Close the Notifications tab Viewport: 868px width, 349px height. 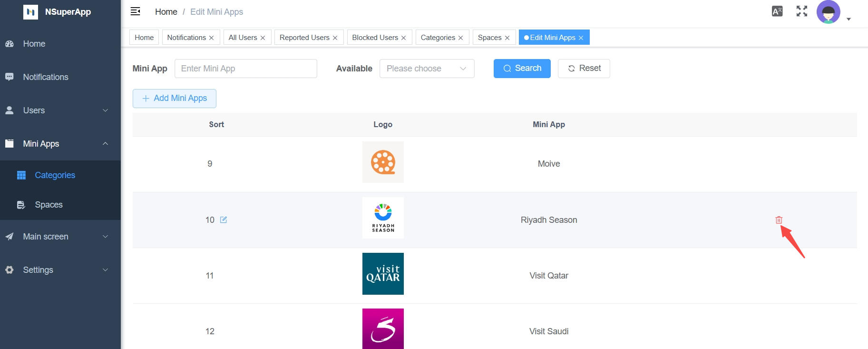(x=212, y=38)
